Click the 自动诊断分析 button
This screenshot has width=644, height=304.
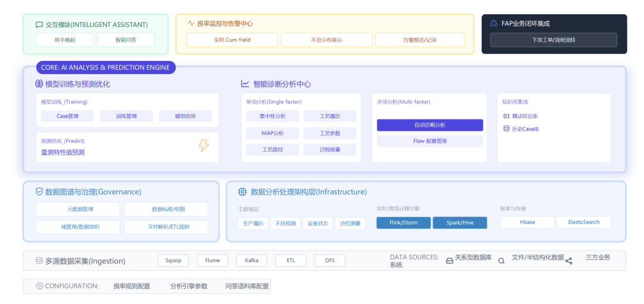coord(430,125)
